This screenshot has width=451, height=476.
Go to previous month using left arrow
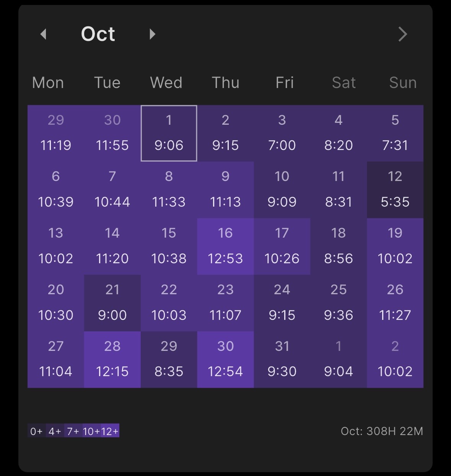(x=43, y=34)
